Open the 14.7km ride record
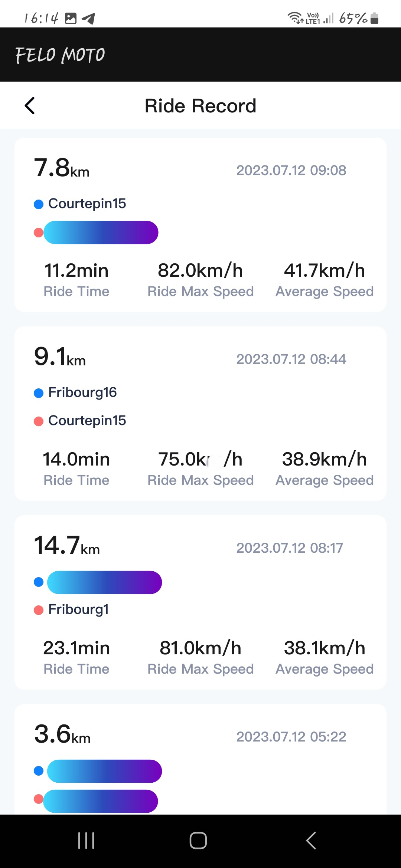This screenshot has height=868, width=401. click(200, 602)
